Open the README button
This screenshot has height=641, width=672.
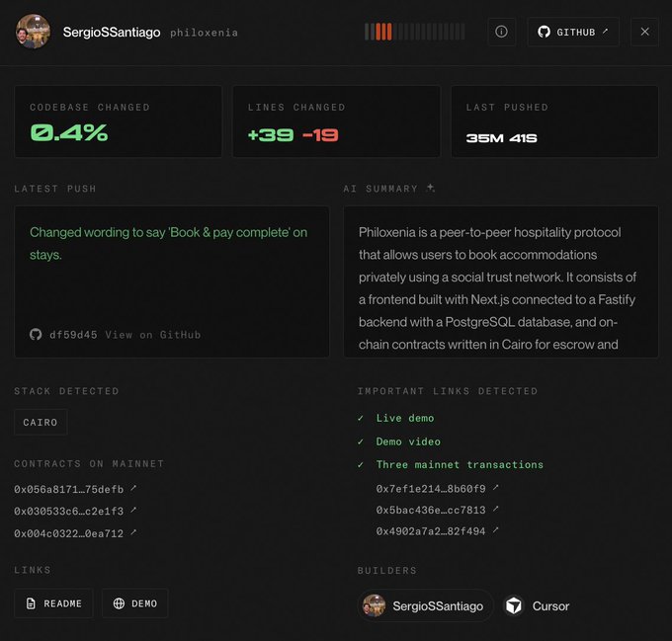pos(53,603)
